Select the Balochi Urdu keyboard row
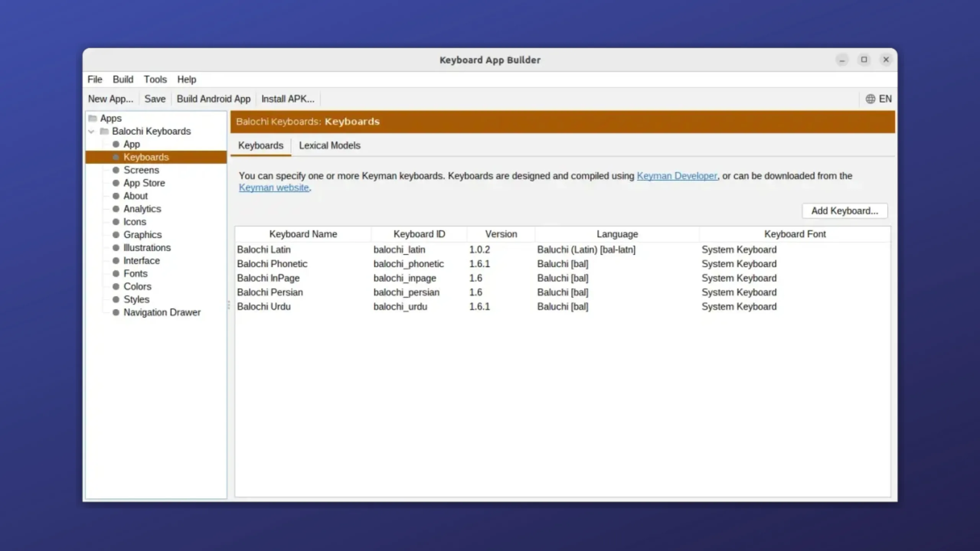Image resolution: width=980 pixels, height=551 pixels. pyautogui.click(x=563, y=306)
